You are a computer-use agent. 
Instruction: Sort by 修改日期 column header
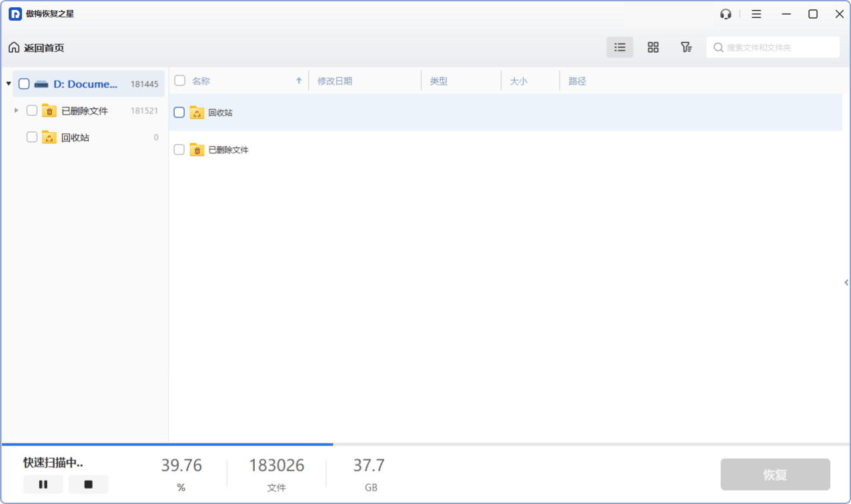pos(335,81)
